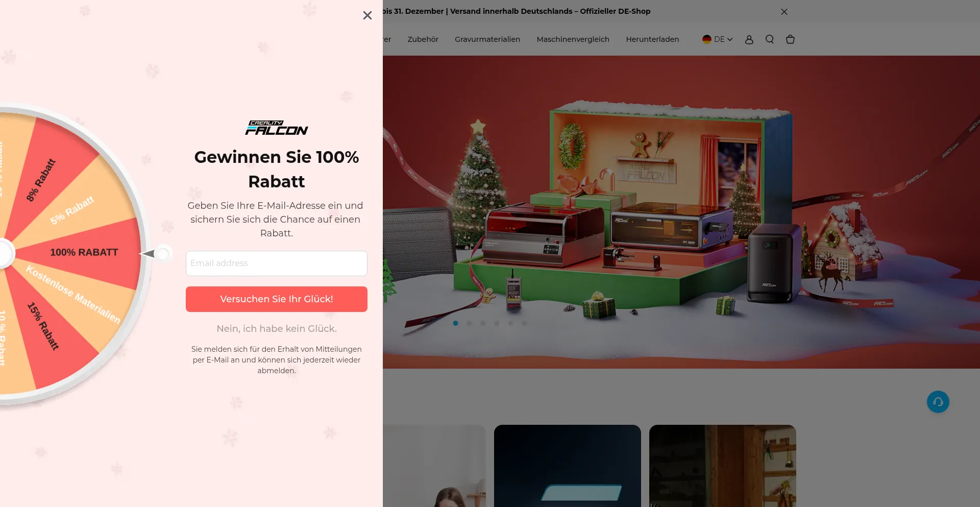The width and height of the screenshot is (980, 507).
Task: Open the user account icon
Action: click(749, 39)
